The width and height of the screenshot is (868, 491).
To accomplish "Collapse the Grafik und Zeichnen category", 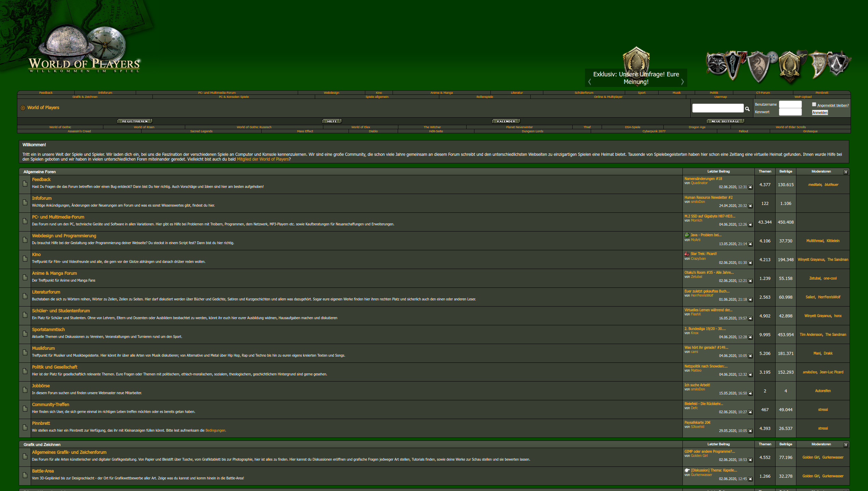I will 845,445.
